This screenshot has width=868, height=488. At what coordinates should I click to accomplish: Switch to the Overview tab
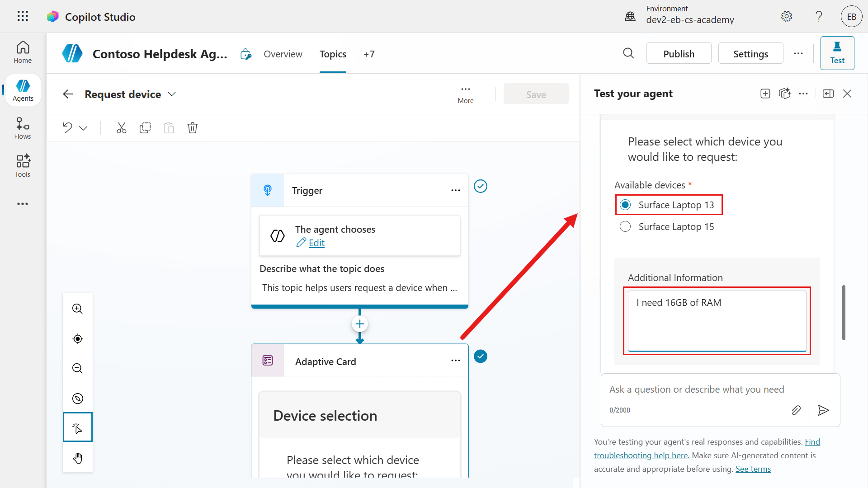coord(283,54)
